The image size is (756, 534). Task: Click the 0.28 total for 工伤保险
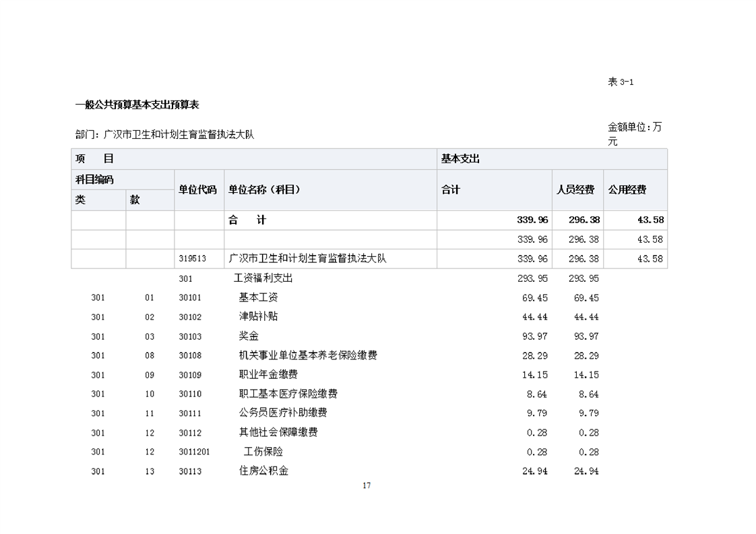pos(537,452)
